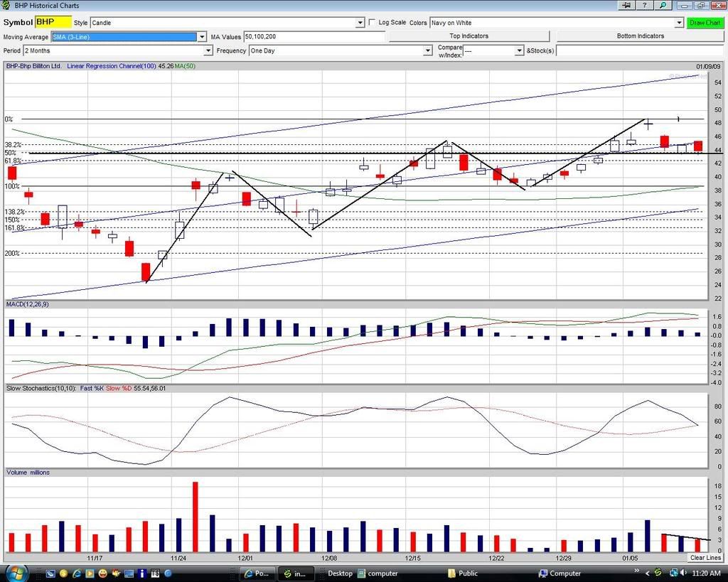The height and width of the screenshot is (582, 728).
Task: Click the tallest red volume bar
Action: (x=195, y=517)
